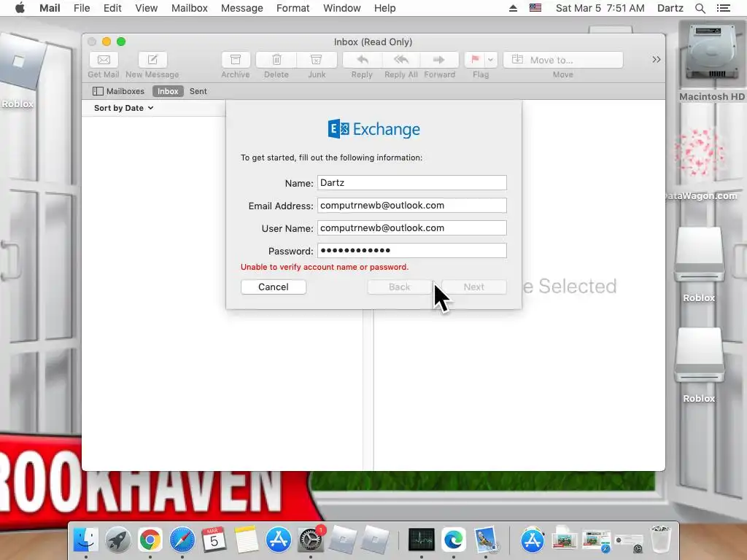Focus the Email Address input field
The height and width of the screenshot is (560, 747).
412,205
